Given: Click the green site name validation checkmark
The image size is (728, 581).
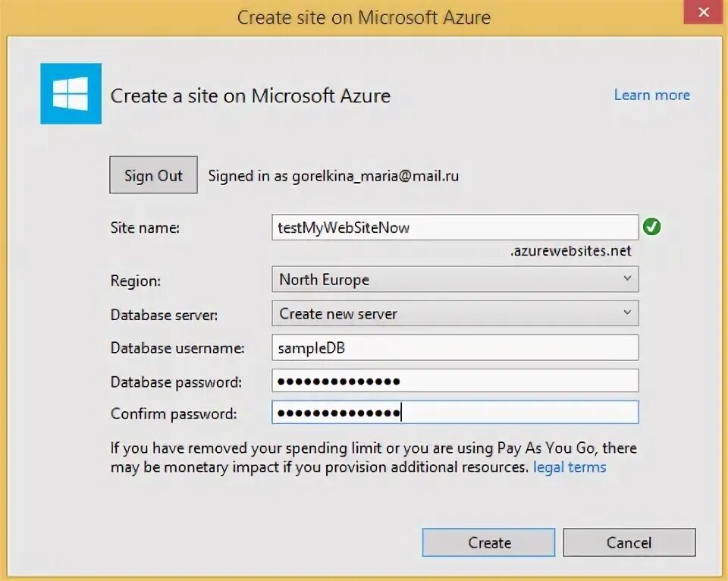Looking at the screenshot, I should click(652, 227).
